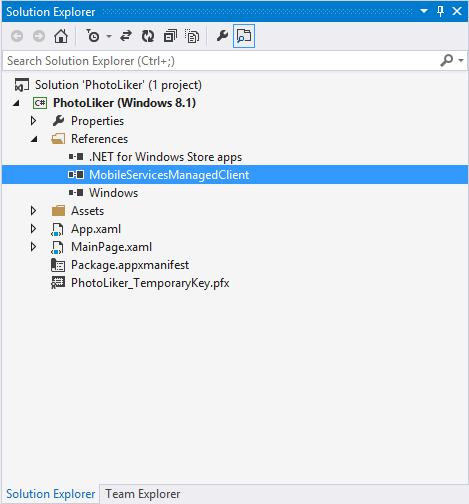The height and width of the screenshot is (504, 469).
Task: Click the MainPage.xaml file icon
Action: 57,247
